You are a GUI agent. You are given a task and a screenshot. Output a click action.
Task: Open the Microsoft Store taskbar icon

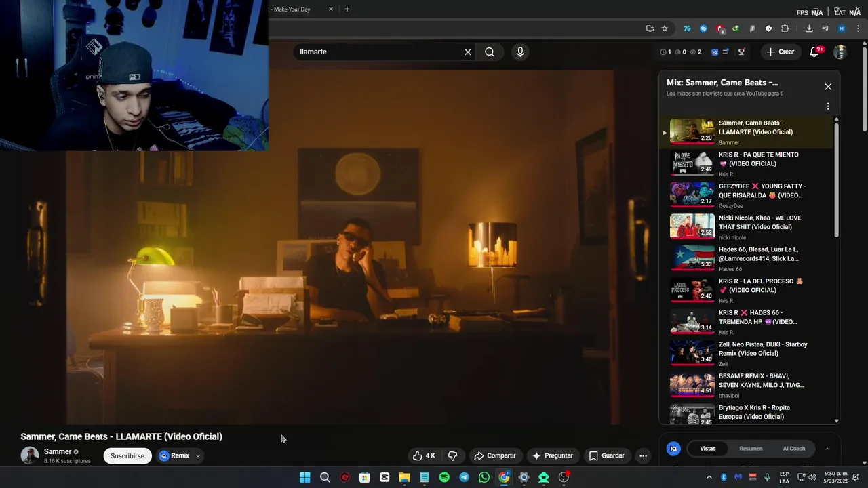point(365,477)
